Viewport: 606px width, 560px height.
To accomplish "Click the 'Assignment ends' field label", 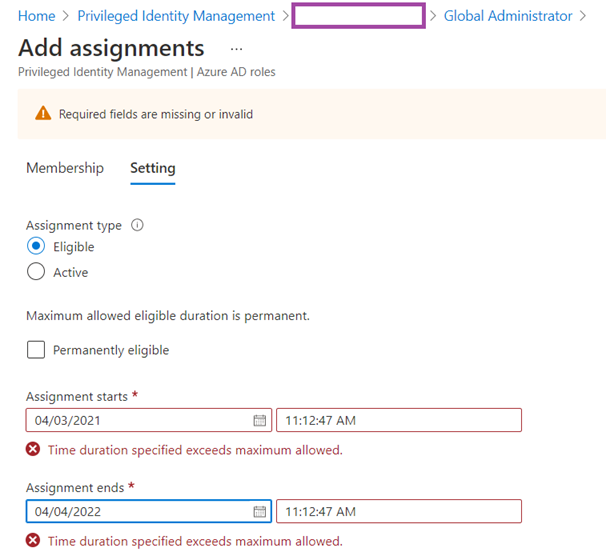I will 75,488.
